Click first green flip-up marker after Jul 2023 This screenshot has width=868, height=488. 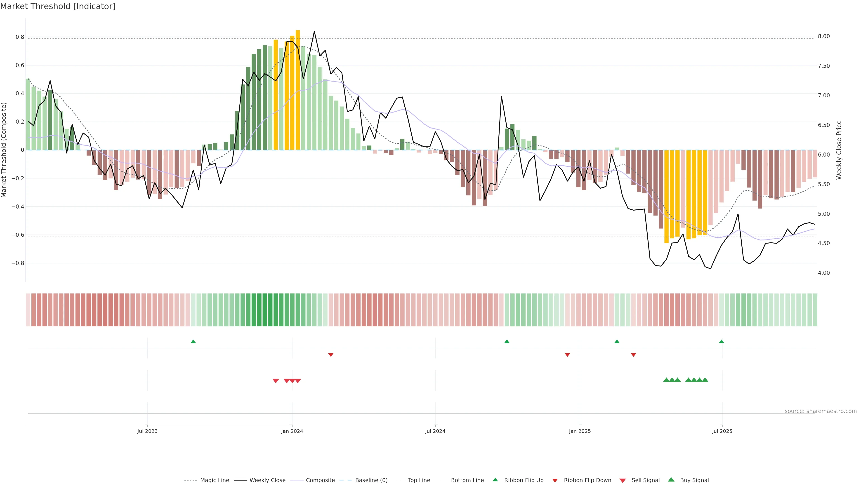pos(193,342)
